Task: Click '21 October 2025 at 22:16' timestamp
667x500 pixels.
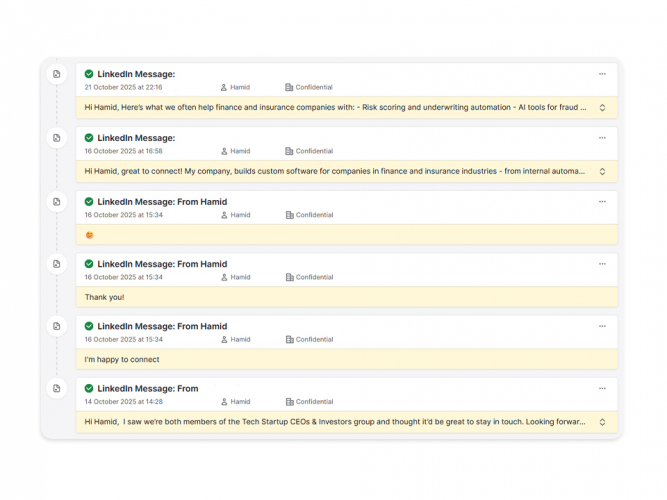Action: click(x=123, y=87)
